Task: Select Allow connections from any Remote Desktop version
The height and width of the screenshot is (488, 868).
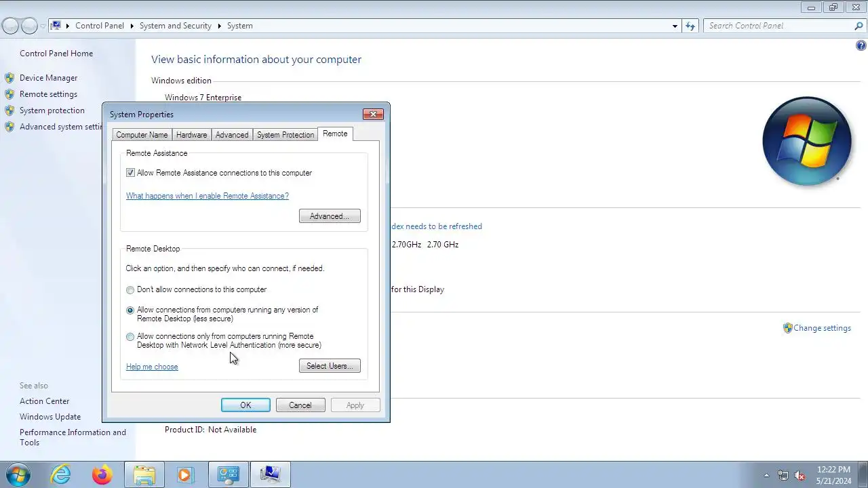Action: click(130, 310)
